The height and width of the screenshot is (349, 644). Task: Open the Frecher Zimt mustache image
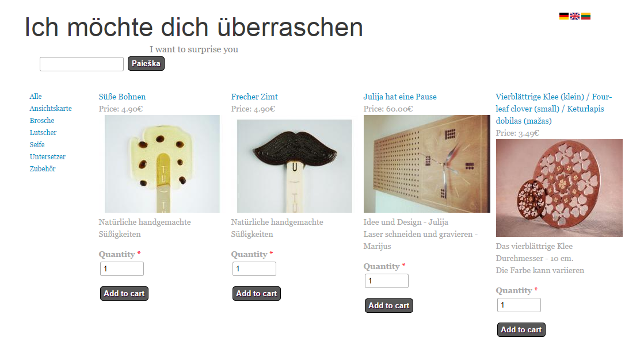point(295,166)
